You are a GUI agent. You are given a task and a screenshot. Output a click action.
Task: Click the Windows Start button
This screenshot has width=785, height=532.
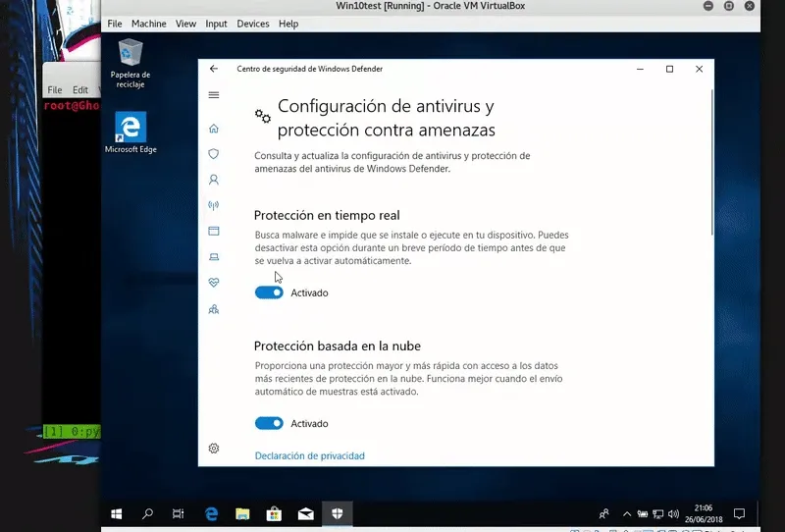[x=116, y=513]
